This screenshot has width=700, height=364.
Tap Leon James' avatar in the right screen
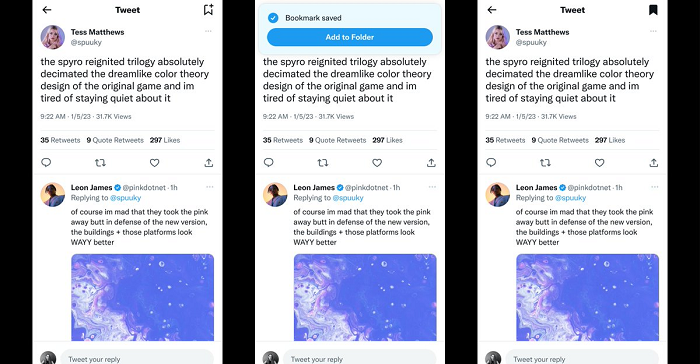pos(497,195)
